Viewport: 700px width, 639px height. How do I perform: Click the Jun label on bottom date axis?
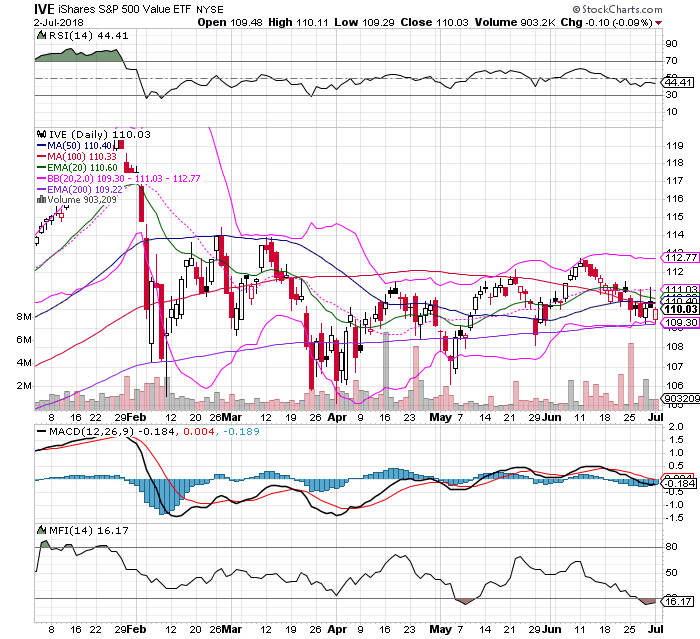coord(552,629)
